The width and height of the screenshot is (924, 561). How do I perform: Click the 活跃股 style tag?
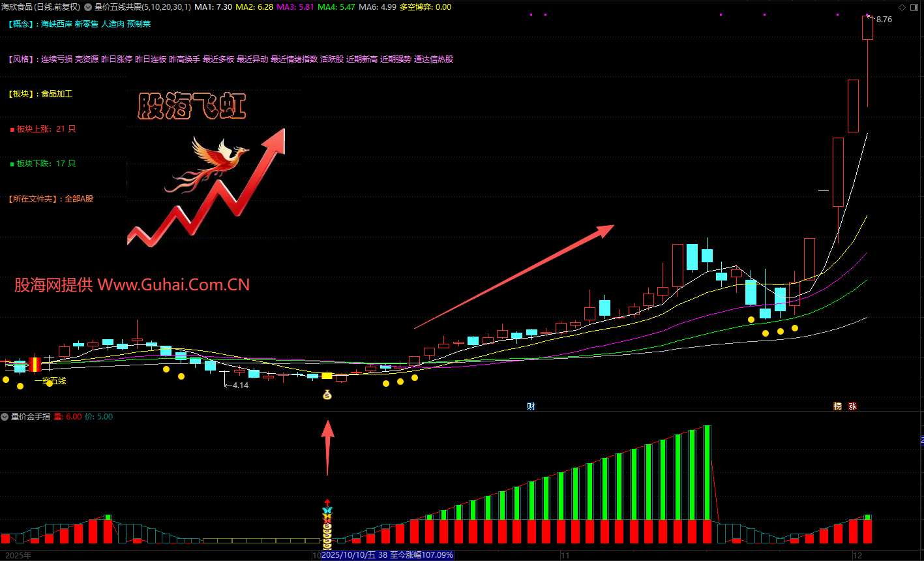click(332, 59)
